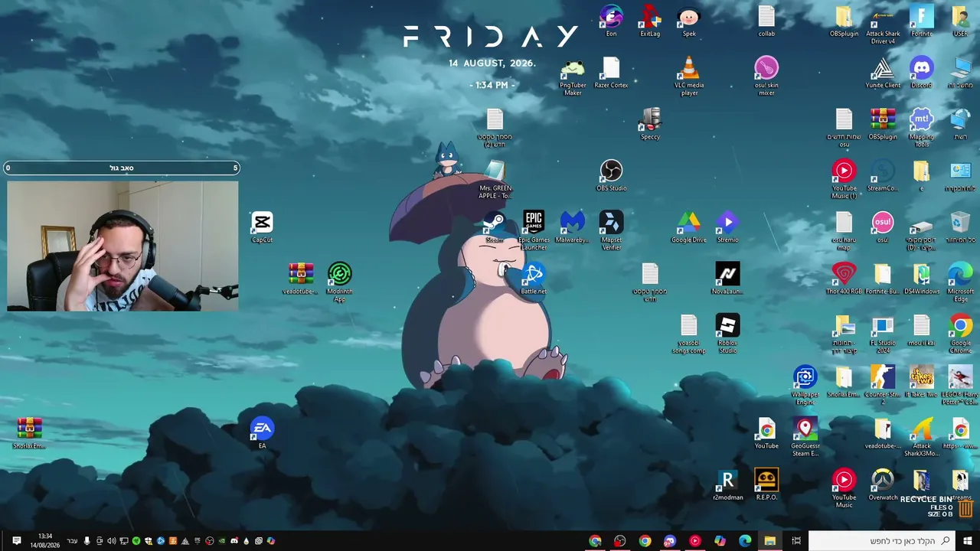This screenshot has height=551, width=980.
Task: Launch the Overwatch desktop icon
Action: [883, 484]
